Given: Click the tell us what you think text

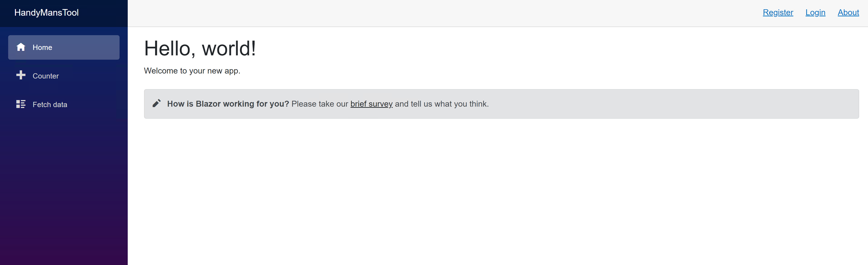Looking at the screenshot, I should tap(449, 104).
